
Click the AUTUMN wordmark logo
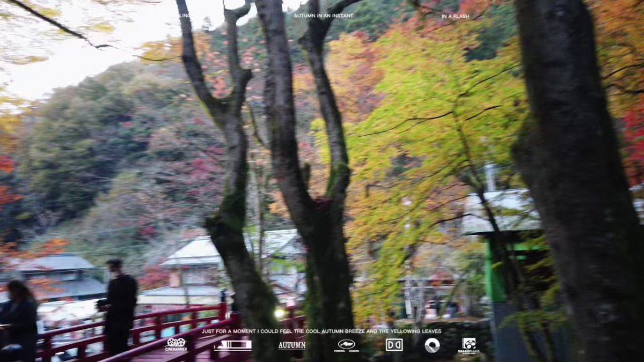(x=291, y=345)
